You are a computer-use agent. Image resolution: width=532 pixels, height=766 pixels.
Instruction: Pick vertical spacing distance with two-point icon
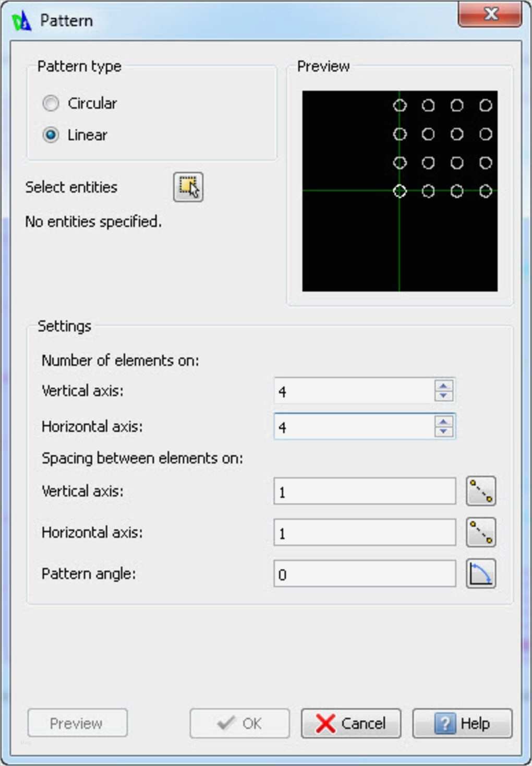point(480,491)
